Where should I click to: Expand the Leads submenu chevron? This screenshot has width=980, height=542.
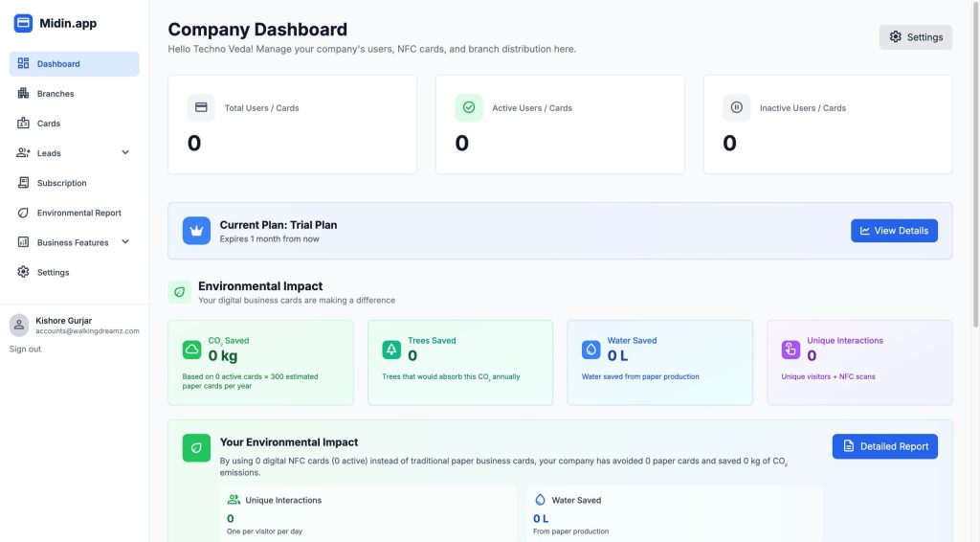125,153
